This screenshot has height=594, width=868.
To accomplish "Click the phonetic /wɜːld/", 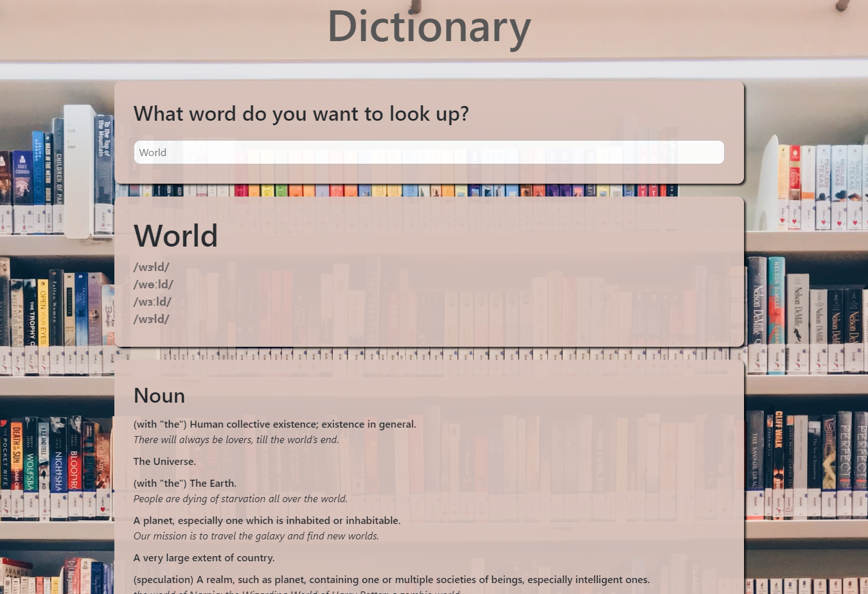I will pos(153,302).
